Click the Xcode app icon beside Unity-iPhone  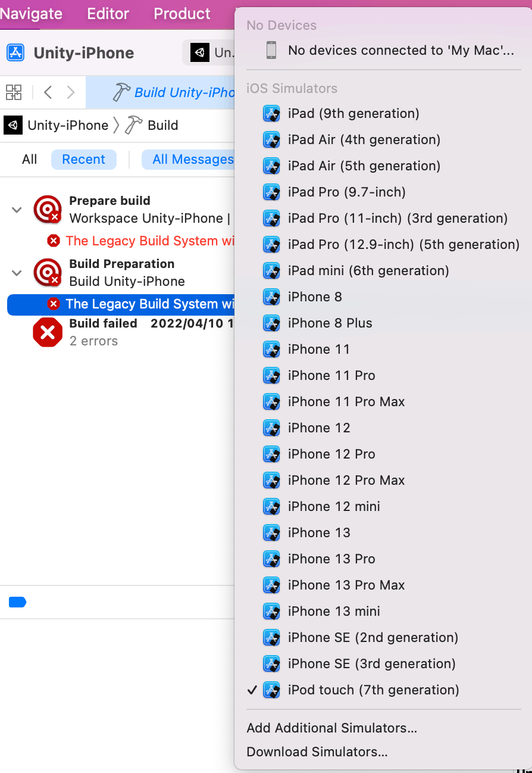pyautogui.click(x=15, y=52)
